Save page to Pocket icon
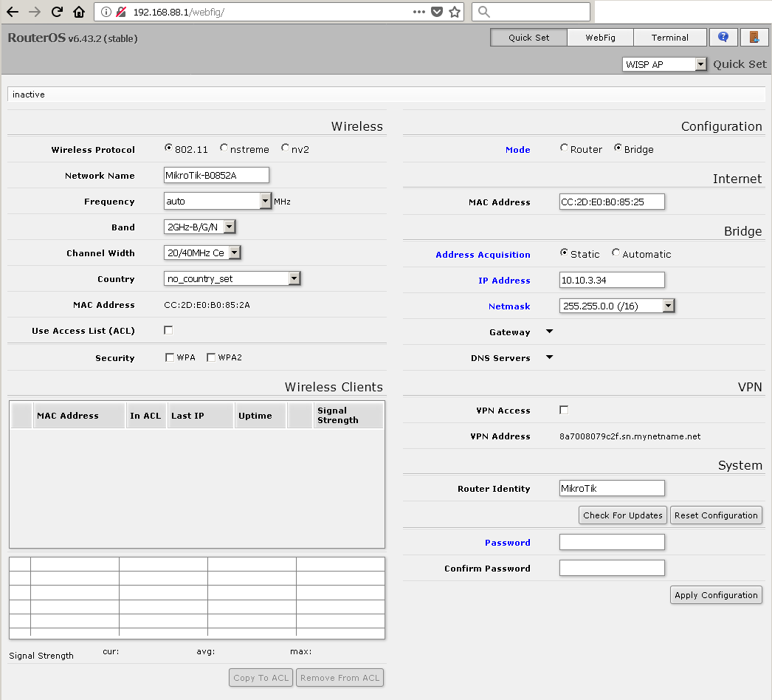The height and width of the screenshot is (700, 772). tap(437, 12)
